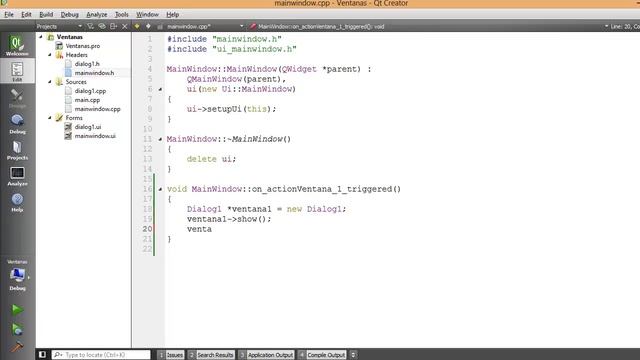Image resolution: width=640 pixels, height=360 pixels.
Task: Open the Welcome mode
Action: point(17,45)
